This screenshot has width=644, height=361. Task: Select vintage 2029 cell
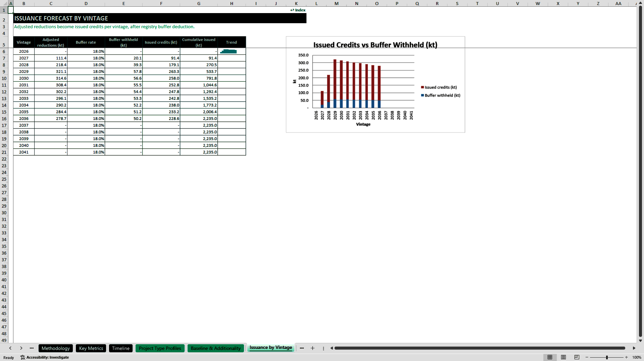[24, 71]
